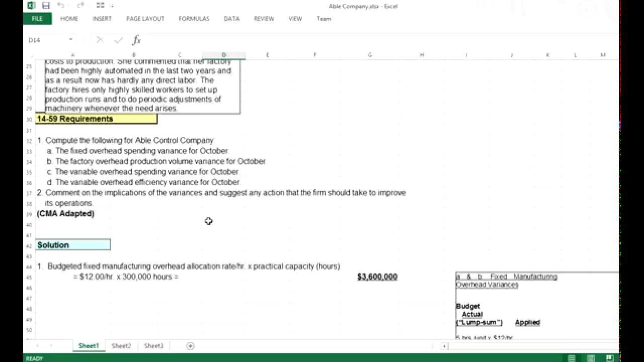Click the '14-59 Requirements' yellow cell
Viewport: 644px width, 362px height.
[97, 119]
